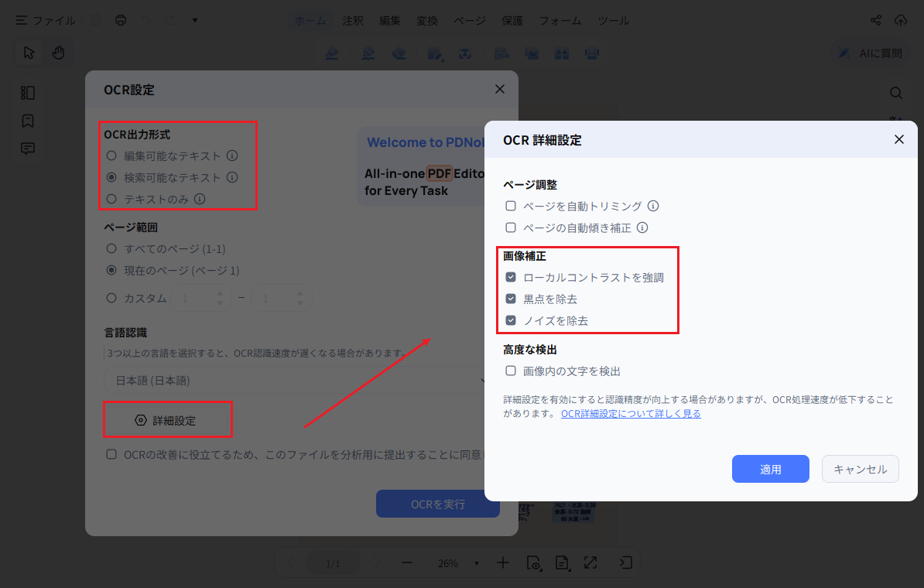Uncheck ローカルコントラストを強調 checkbox
The height and width of the screenshot is (588, 924).
click(x=511, y=277)
